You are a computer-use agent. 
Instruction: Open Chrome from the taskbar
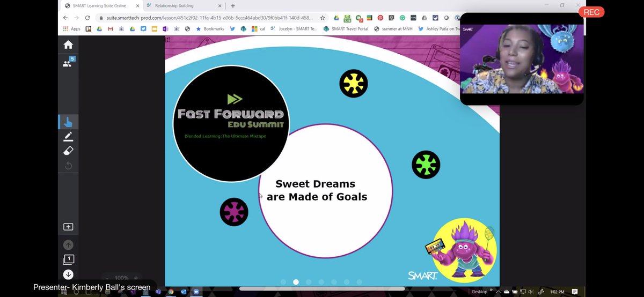coord(171,292)
